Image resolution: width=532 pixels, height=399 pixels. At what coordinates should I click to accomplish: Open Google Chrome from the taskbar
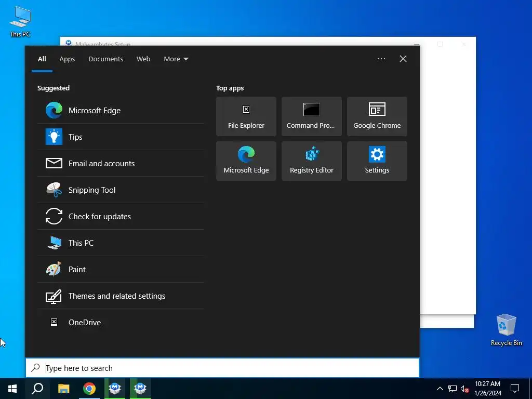coord(89,389)
